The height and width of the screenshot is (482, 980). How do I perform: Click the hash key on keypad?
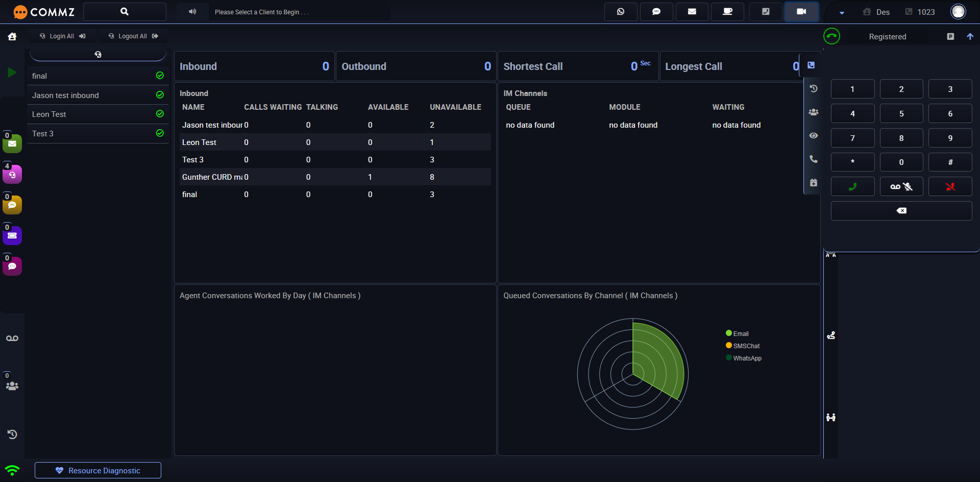[x=950, y=162]
